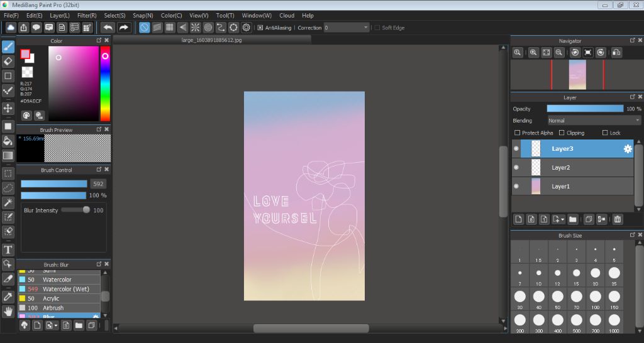Select the Text tool
644x343 pixels.
click(8, 249)
